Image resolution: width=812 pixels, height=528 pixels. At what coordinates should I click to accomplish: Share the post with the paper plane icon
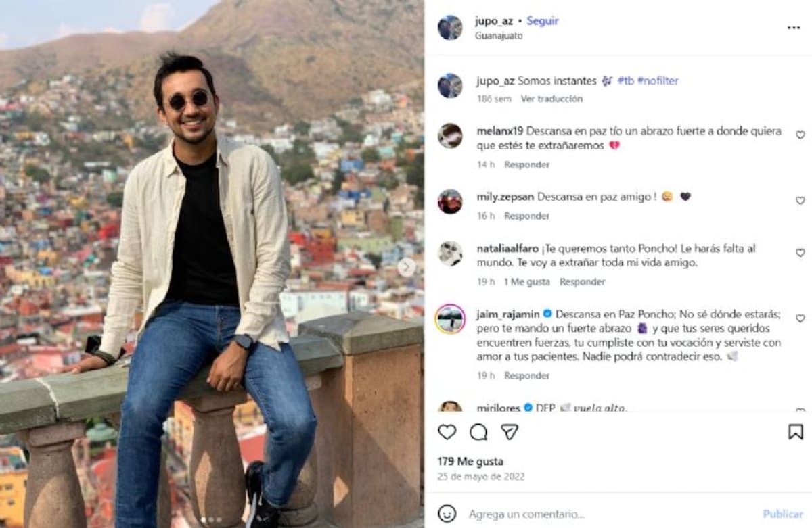click(x=510, y=432)
